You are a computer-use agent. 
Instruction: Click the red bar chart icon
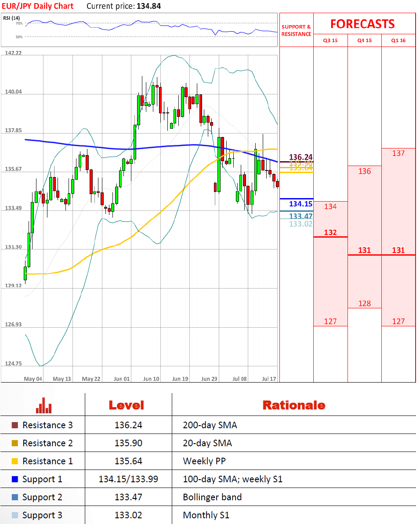point(44,405)
